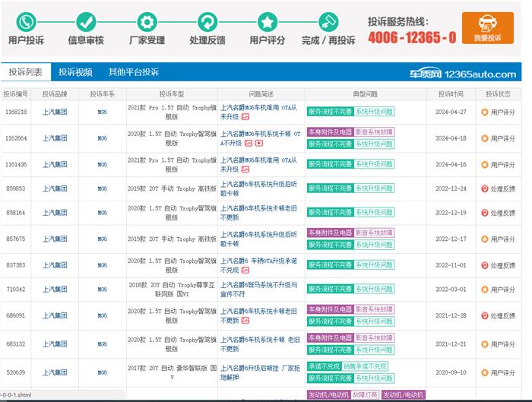Screen dimensions: 532x402
Task: Open image icon in complaint 686091 description
Action: tap(245, 320)
